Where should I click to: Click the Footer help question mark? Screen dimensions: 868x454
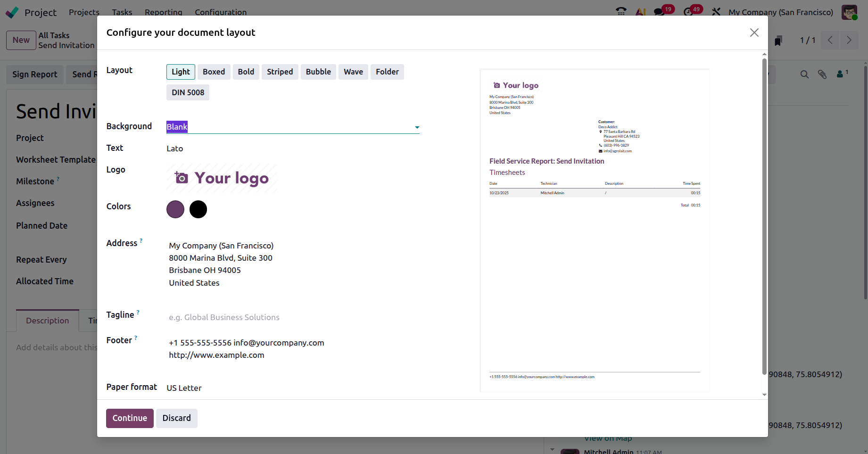point(136,338)
